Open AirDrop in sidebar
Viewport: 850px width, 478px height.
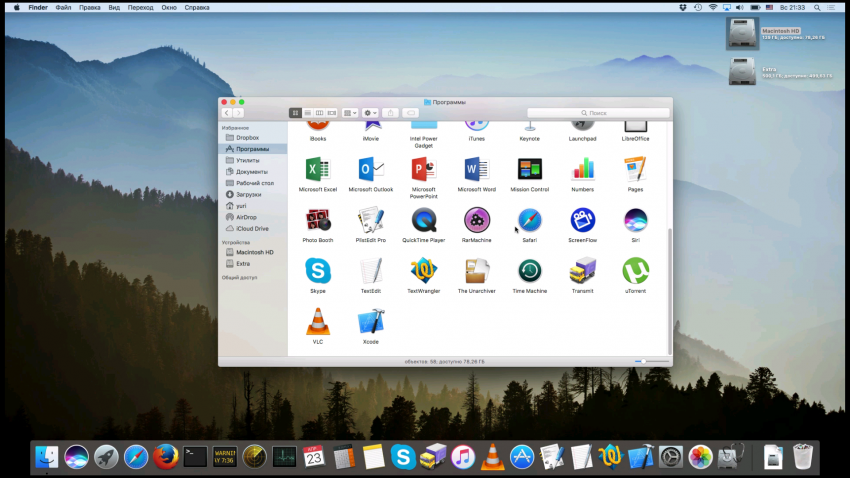(253, 217)
